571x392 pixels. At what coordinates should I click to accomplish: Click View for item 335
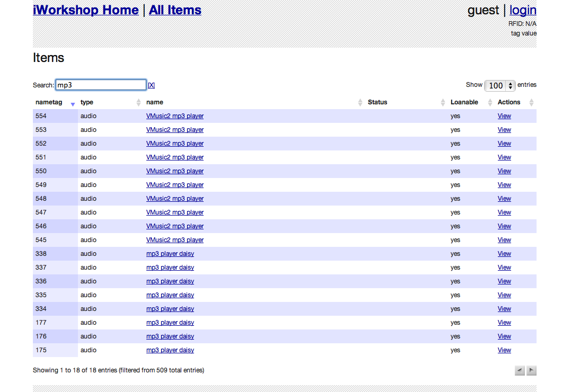coord(504,295)
